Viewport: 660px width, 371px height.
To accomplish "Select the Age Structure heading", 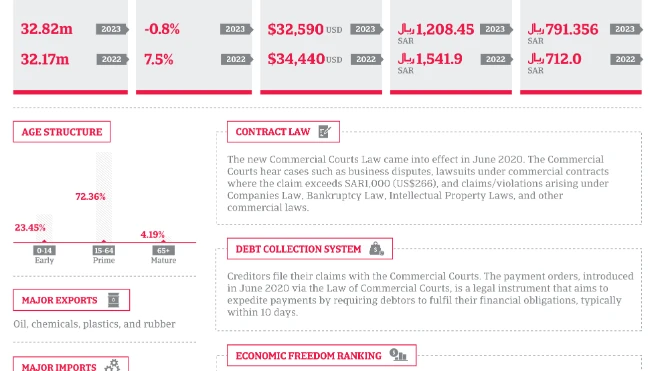I will (x=62, y=132).
